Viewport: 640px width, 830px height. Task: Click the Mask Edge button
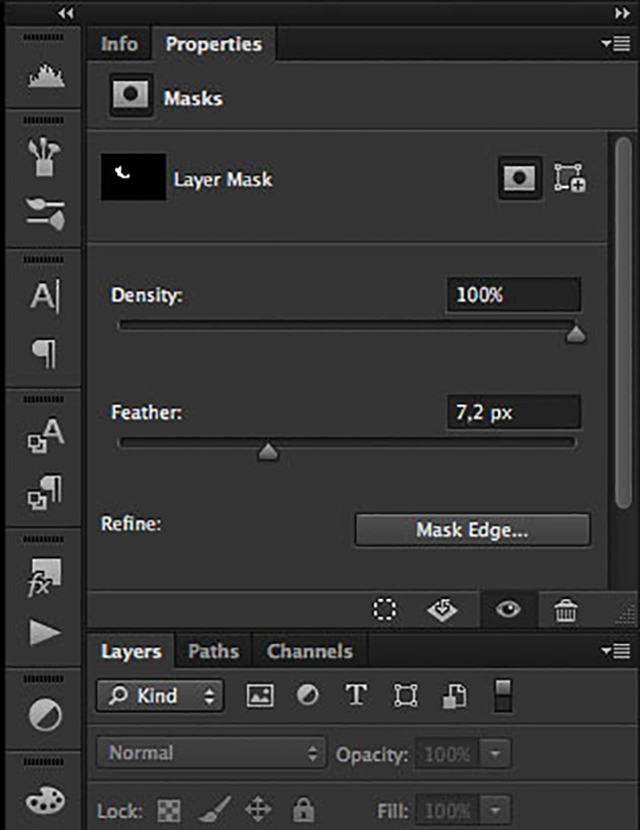click(472, 529)
